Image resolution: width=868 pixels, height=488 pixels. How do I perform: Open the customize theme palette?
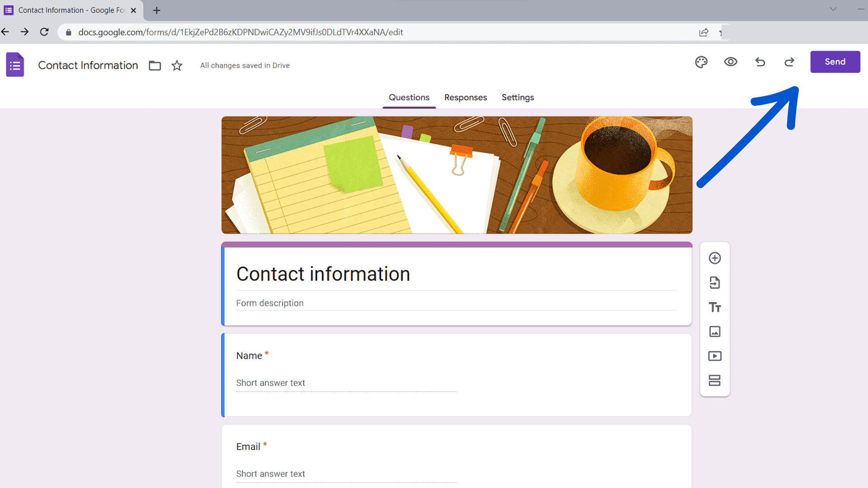[x=701, y=61]
